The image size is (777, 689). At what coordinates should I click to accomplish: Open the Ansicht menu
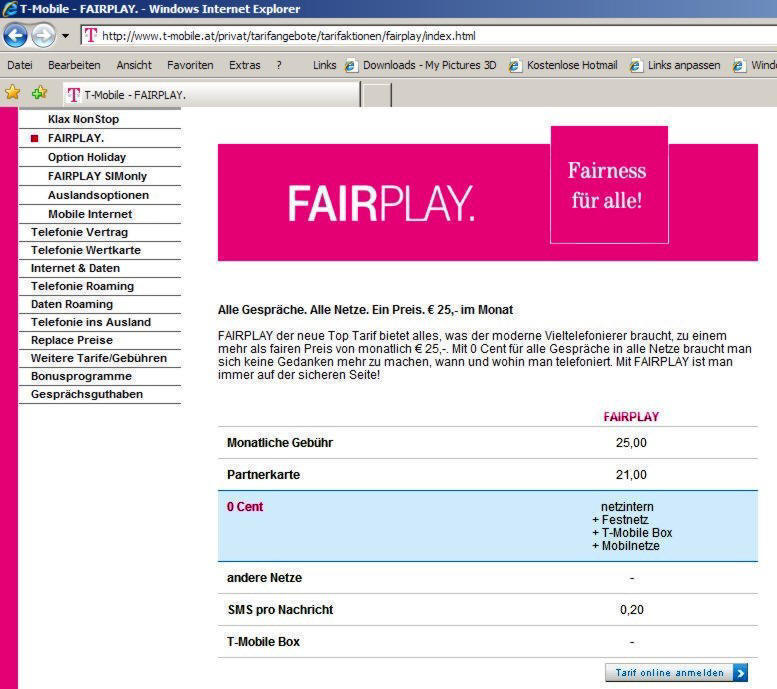click(134, 65)
